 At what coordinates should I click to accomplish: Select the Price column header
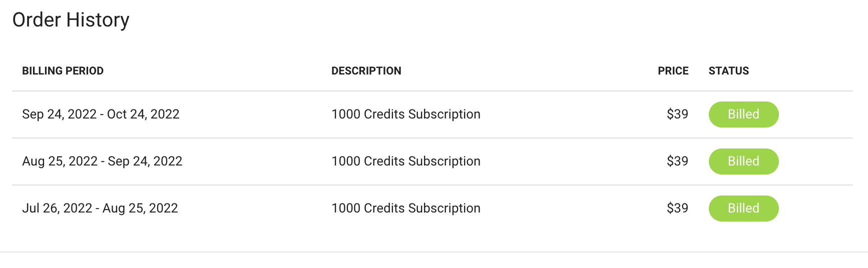point(673,71)
